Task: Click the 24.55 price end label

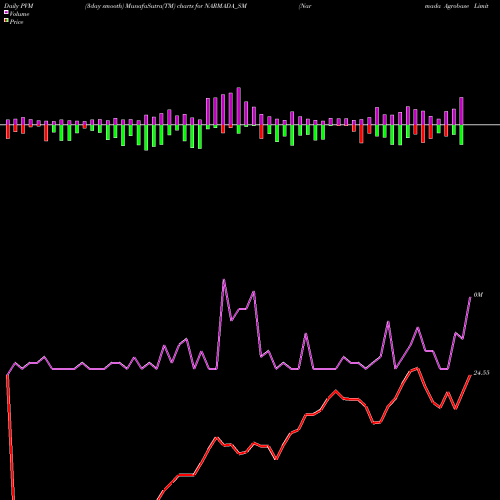Action: point(481,373)
